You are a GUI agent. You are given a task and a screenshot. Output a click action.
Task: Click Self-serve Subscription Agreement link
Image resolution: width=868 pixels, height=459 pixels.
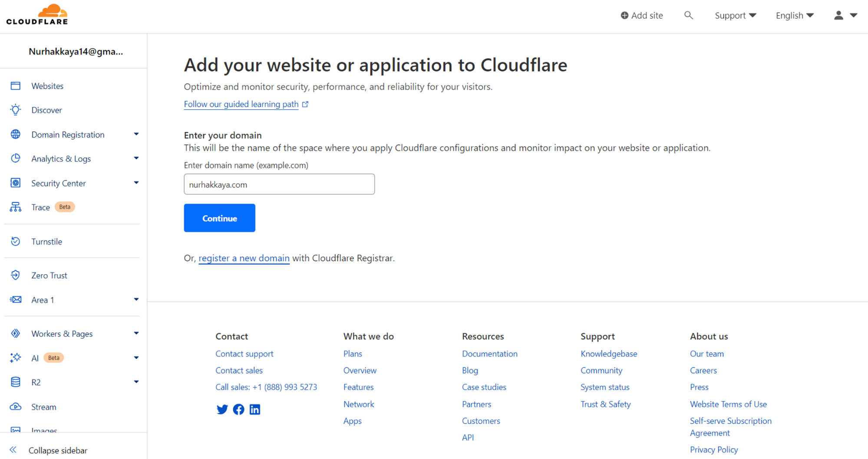[731, 427]
